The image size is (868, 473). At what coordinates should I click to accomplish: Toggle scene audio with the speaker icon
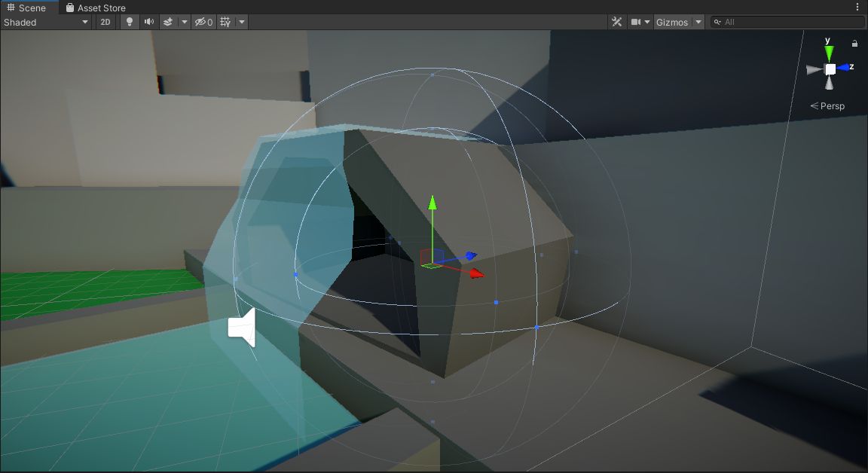149,22
